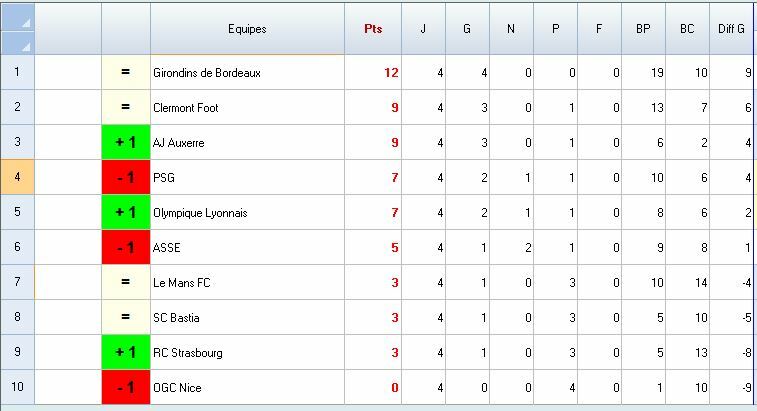The height and width of the screenshot is (411, 757).
Task: Click the BC column header
Action: click(x=687, y=29)
